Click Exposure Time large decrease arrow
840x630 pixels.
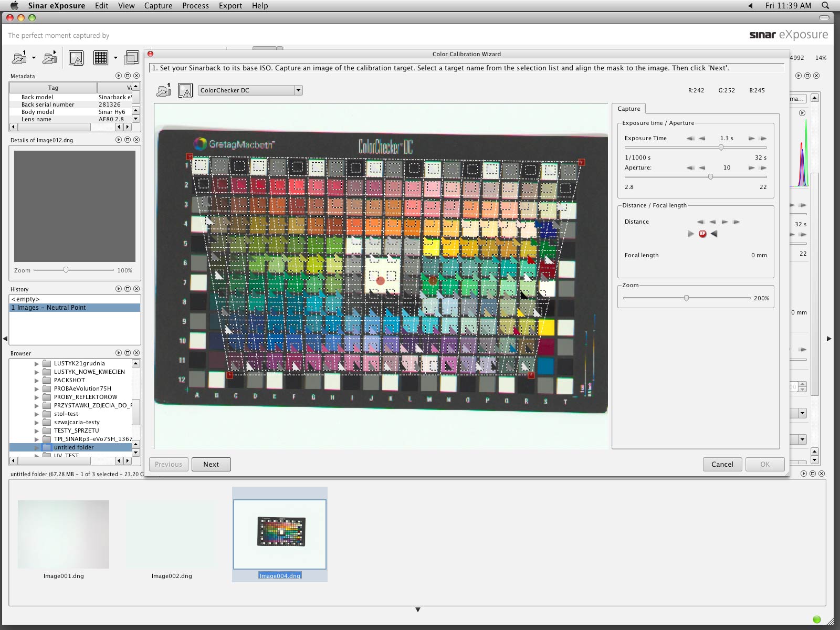coord(690,138)
